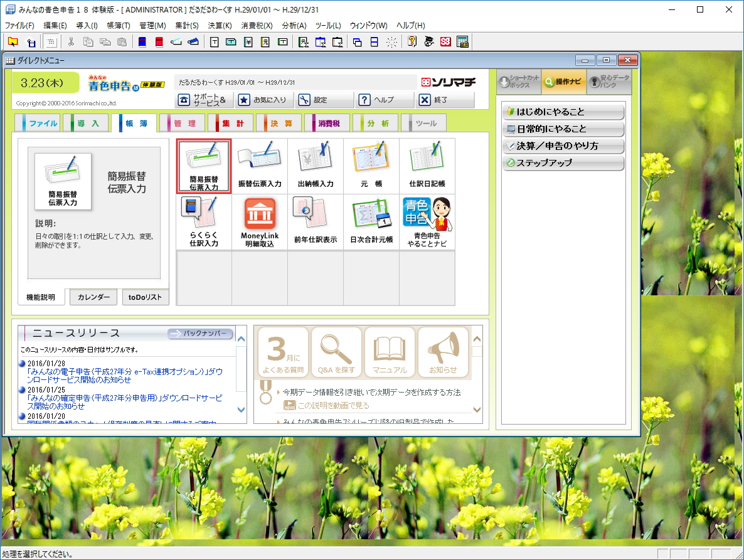
Task: Click この説明を動画で見る link
Action: (333, 405)
